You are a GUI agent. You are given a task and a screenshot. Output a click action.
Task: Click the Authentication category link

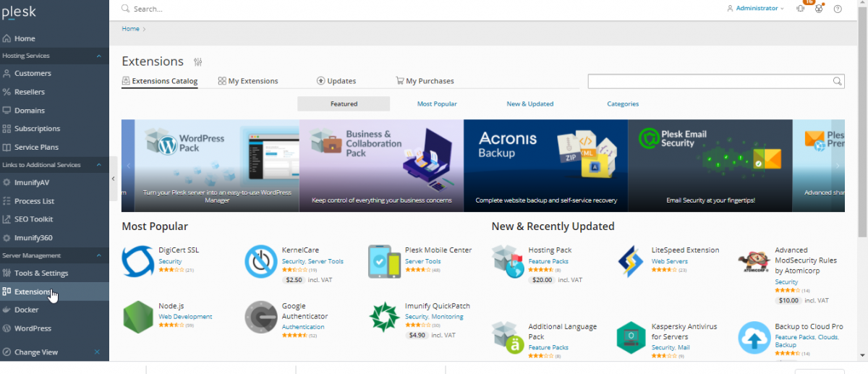[303, 327]
